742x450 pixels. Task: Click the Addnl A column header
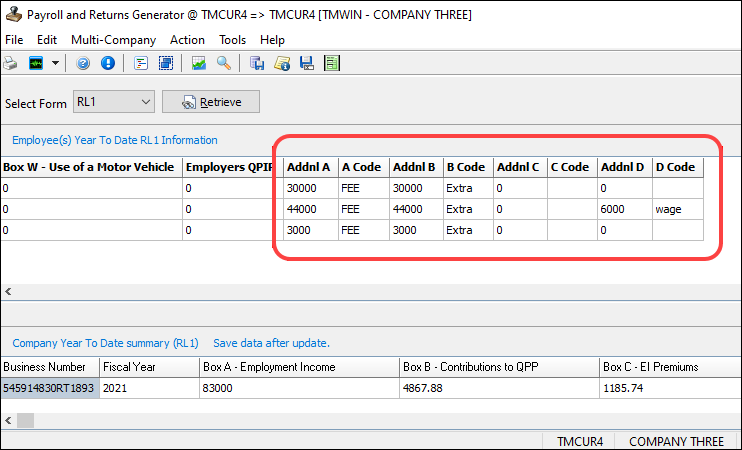(308, 167)
